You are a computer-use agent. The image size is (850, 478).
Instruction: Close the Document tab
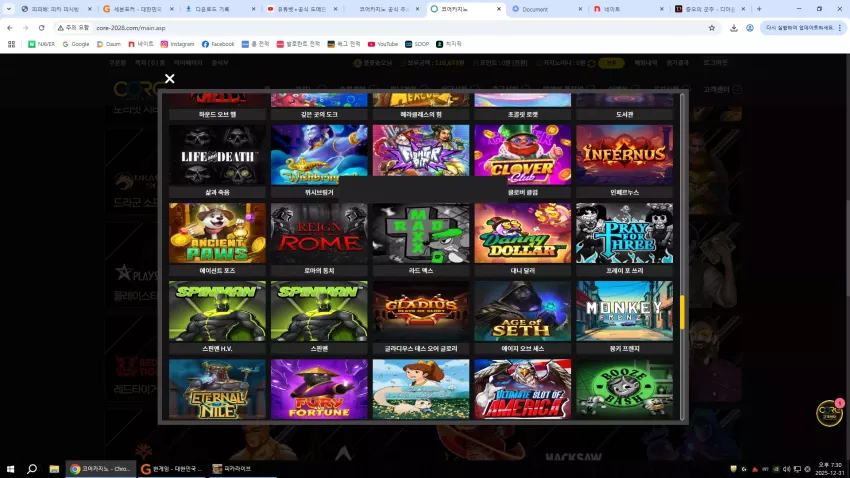pyautogui.click(x=580, y=9)
